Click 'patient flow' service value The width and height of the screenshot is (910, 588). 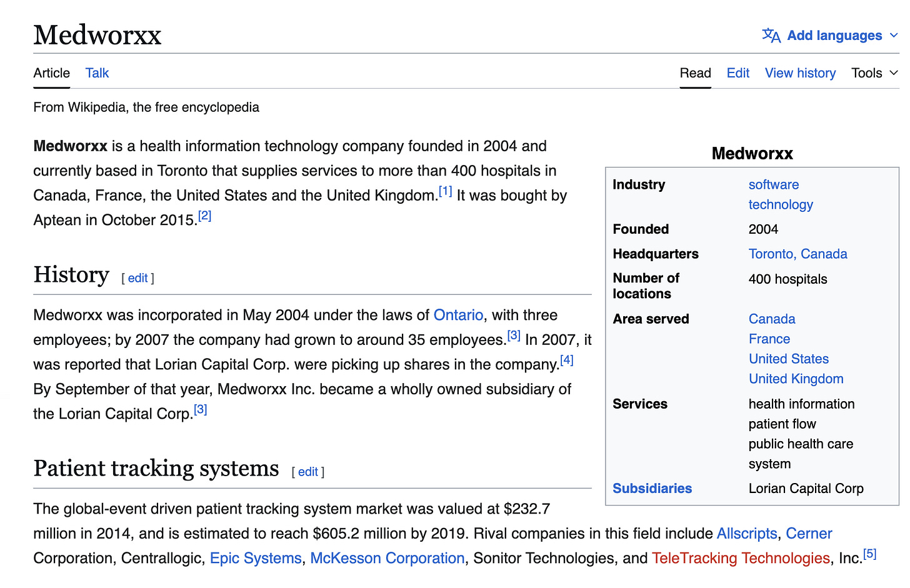click(x=782, y=424)
